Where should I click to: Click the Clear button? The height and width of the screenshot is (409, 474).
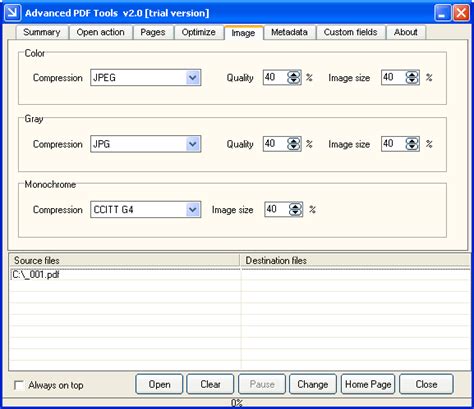pos(210,384)
